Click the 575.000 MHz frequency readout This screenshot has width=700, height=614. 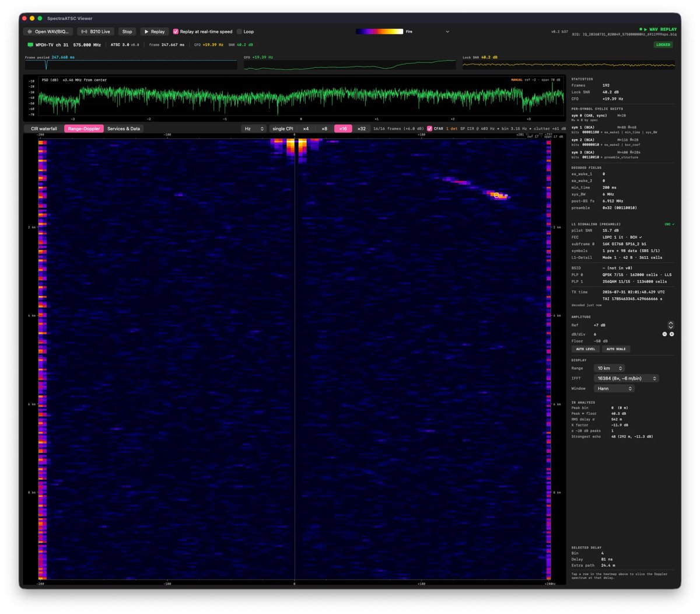tap(87, 45)
